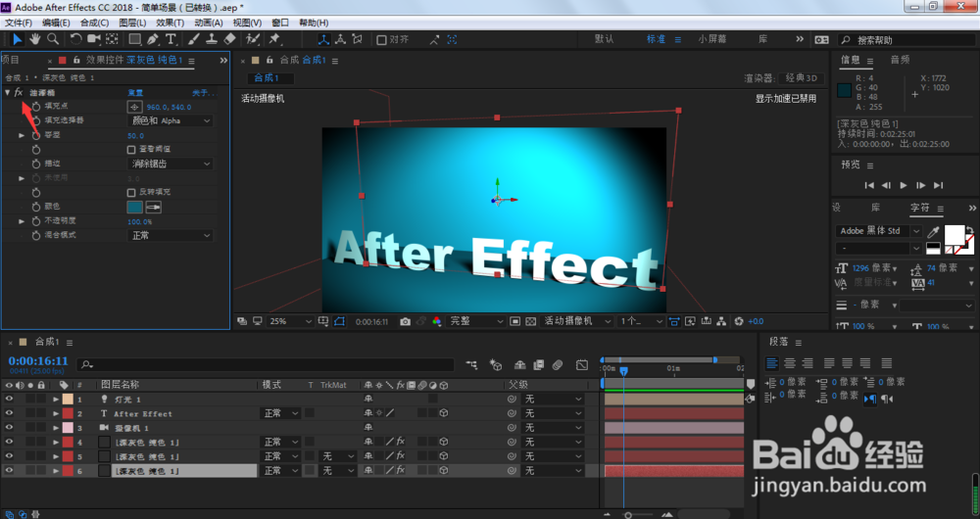Open the 编辑(E) menu
980x519 pixels.
(x=56, y=23)
